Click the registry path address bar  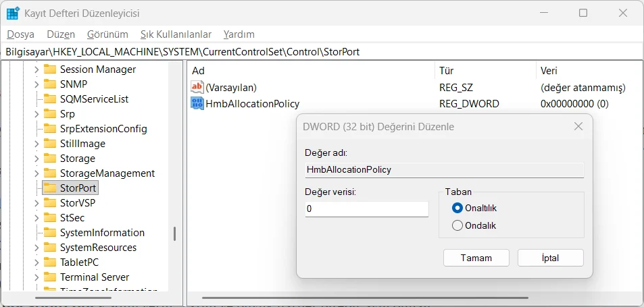(322, 52)
